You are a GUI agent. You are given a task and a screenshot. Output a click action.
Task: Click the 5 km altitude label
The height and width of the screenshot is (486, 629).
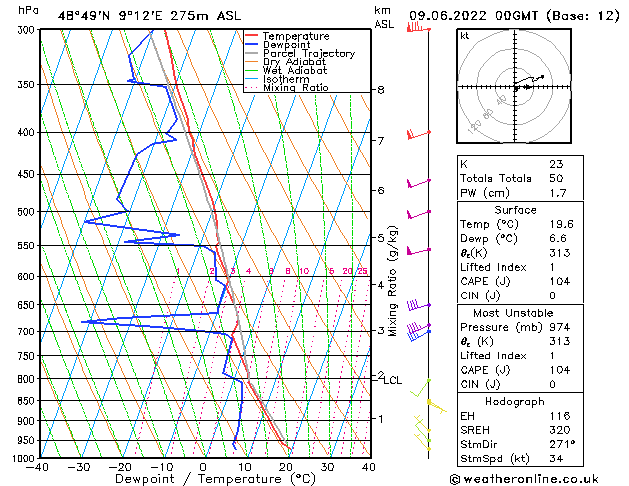point(381,238)
